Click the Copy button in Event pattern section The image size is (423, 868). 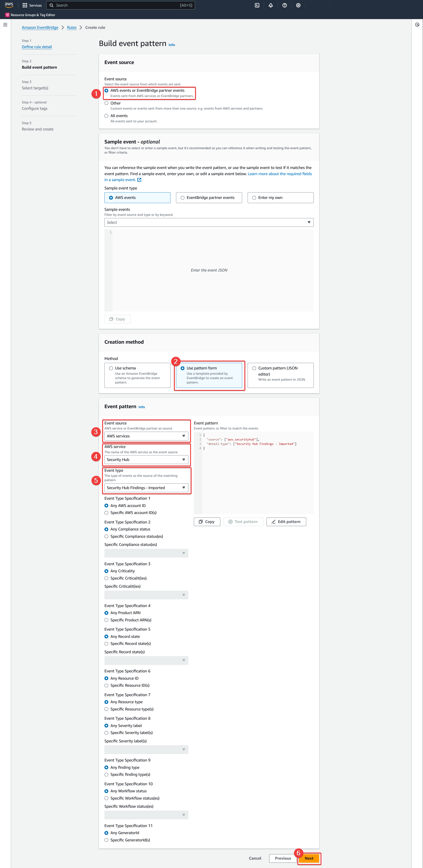coord(206,521)
